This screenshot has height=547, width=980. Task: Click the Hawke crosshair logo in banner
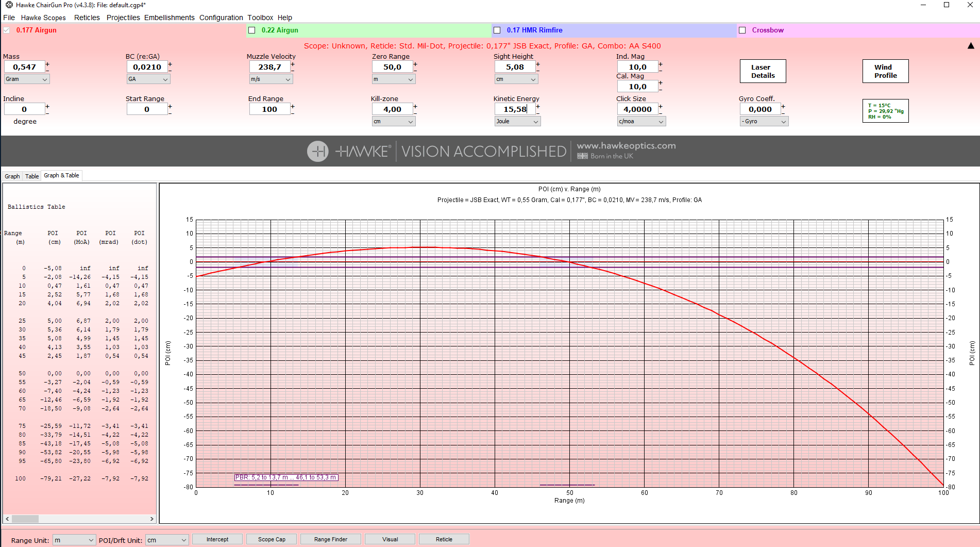click(317, 152)
